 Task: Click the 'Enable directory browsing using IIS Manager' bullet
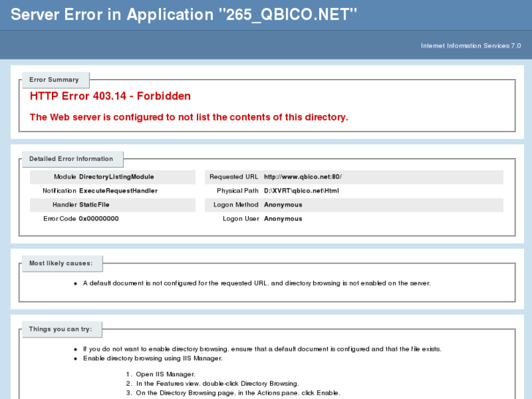click(x=153, y=358)
